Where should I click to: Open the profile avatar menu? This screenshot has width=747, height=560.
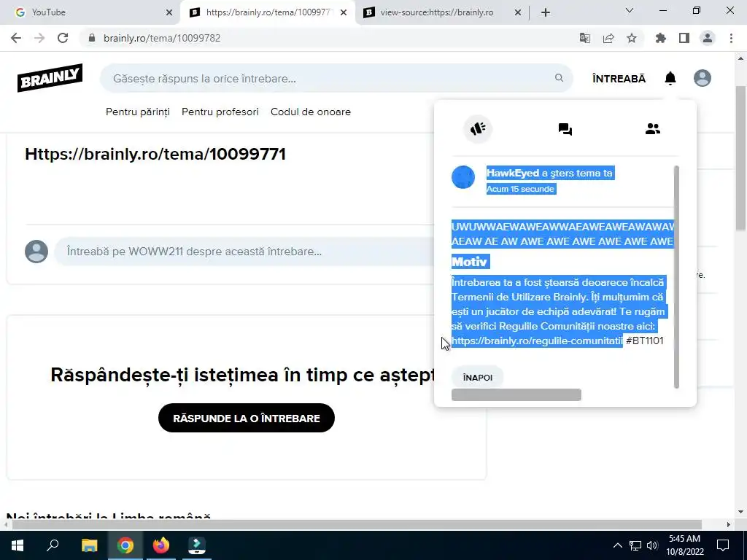(x=703, y=78)
